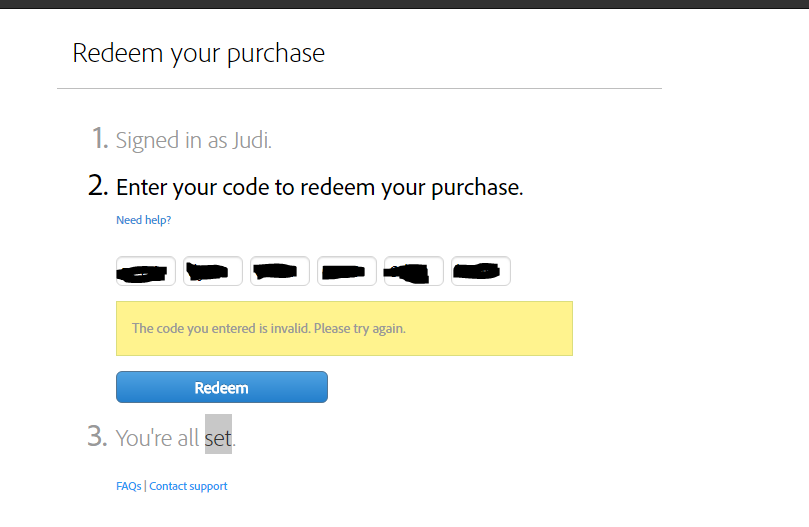The image size is (809, 527).
Task: Click the "Signed in as Judi." text
Action: [194, 141]
